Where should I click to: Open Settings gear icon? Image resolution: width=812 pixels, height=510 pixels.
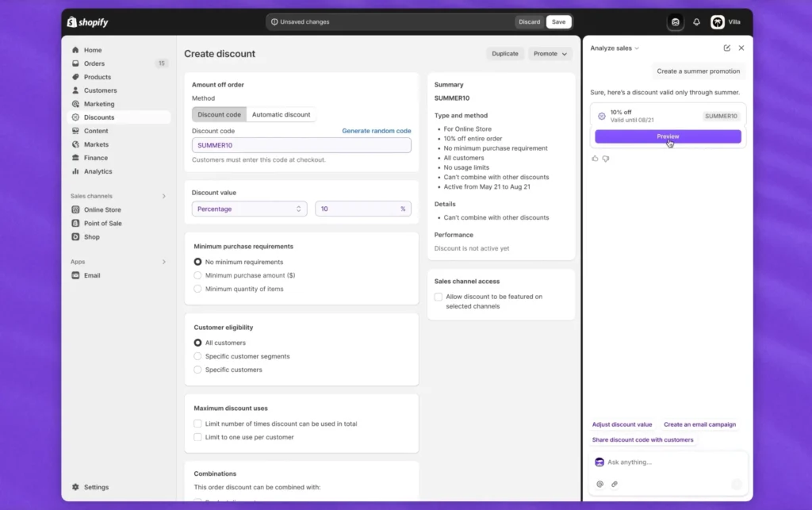coord(75,487)
